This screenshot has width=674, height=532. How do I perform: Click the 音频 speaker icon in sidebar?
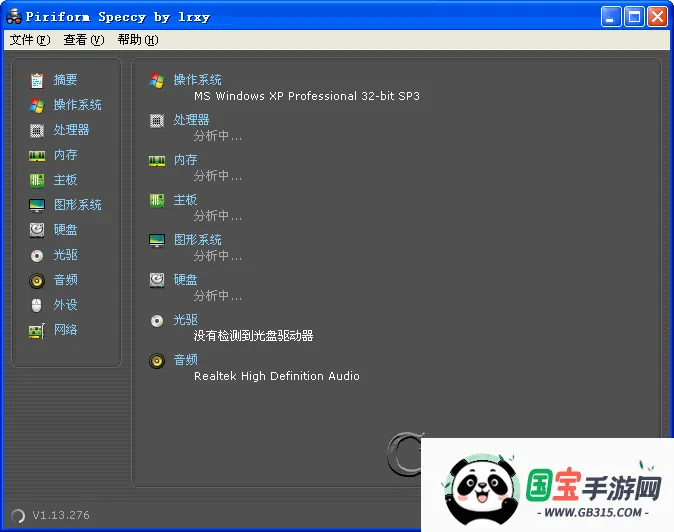click(x=37, y=281)
